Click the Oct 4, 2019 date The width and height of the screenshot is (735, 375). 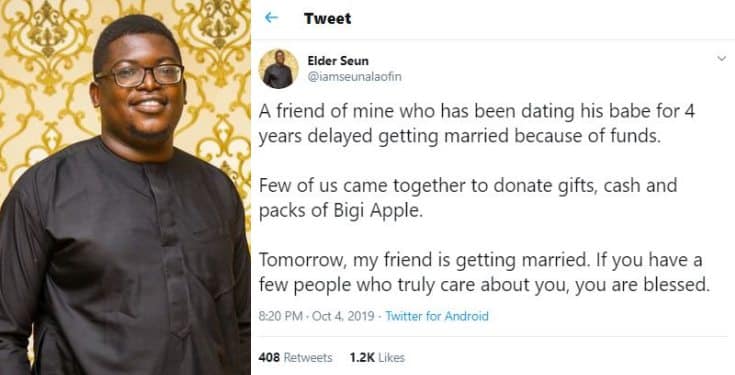[x=343, y=316]
